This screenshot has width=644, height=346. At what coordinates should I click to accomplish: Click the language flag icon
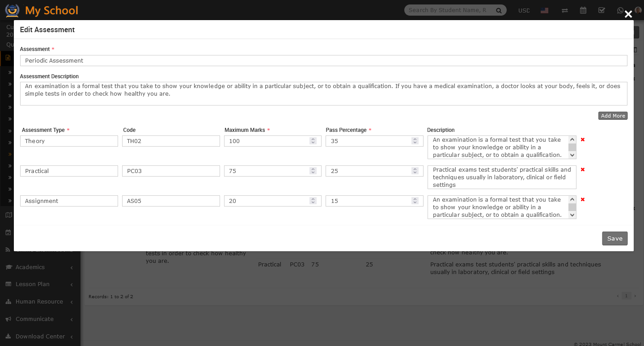coord(544,10)
